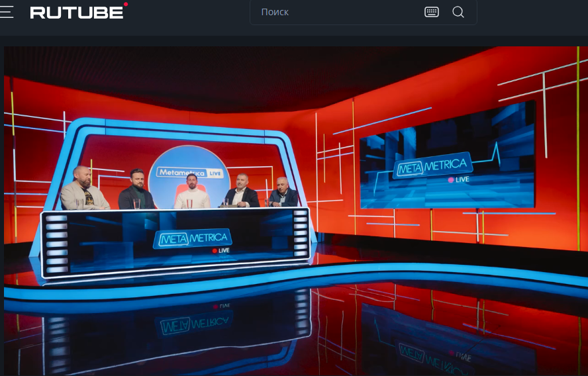This screenshot has height=376, width=588.
Task: Open the virtual keyboard icon
Action: pos(432,12)
